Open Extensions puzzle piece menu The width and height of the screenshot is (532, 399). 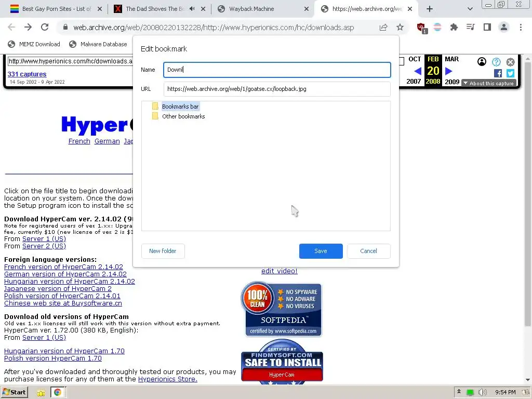pyautogui.click(x=454, y=27)
